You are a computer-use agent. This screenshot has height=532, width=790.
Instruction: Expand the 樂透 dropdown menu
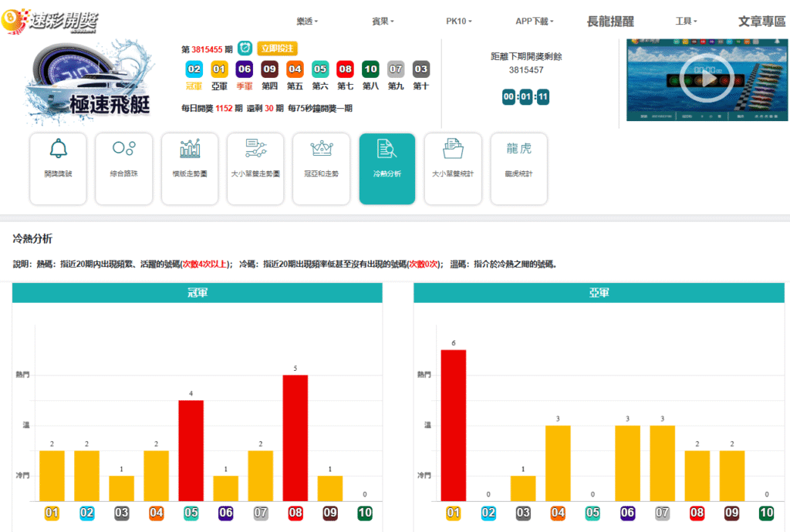[307, 22]
